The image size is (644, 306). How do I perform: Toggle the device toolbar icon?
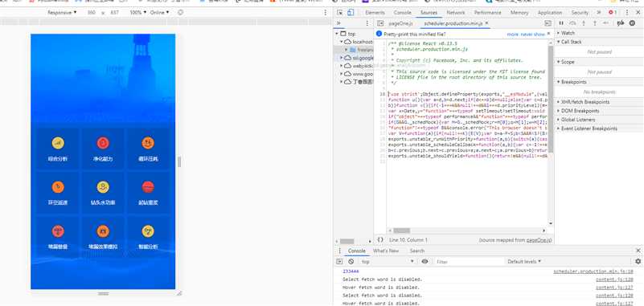click(350, 13)
